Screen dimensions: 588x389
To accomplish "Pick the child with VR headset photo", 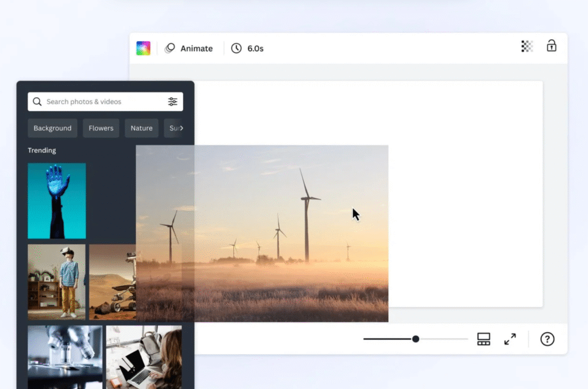I will tap(56, 282).
